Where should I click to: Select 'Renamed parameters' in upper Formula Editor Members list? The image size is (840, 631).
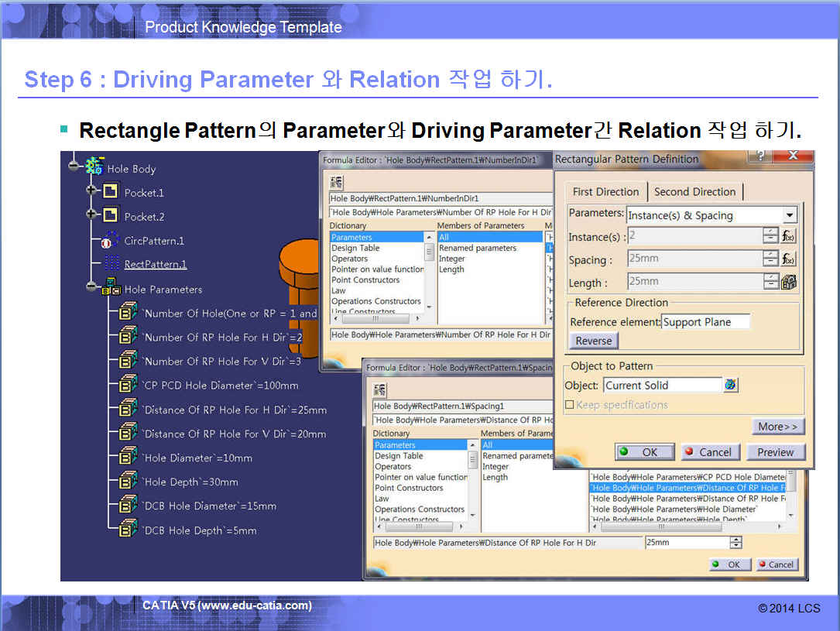(x=478, y=248)
